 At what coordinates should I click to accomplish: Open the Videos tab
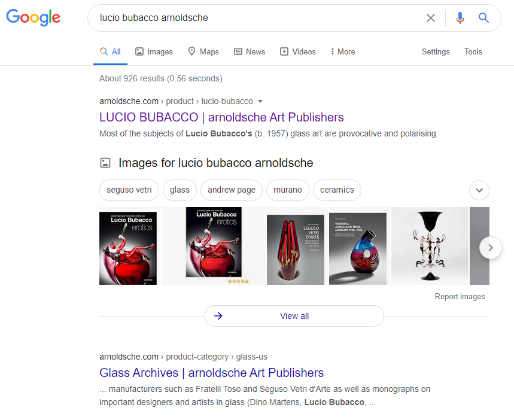[x=297, y=52]
